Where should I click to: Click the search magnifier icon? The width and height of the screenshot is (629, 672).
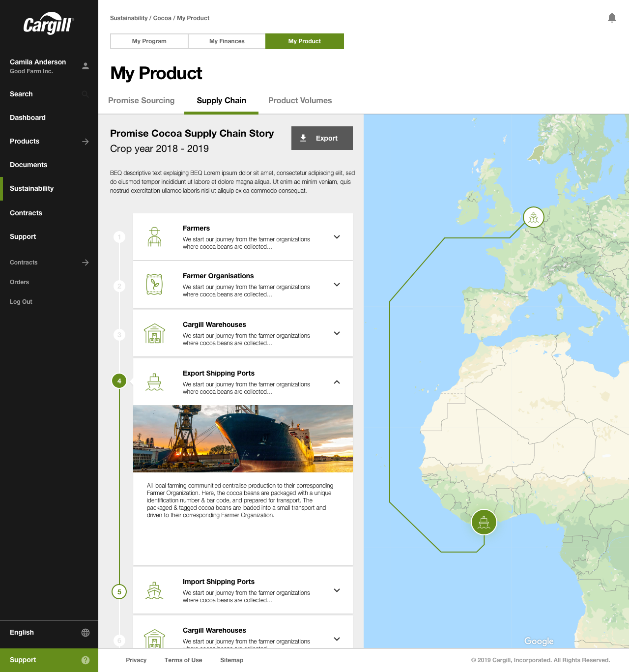pyautogui.click(x=86, y=94)
